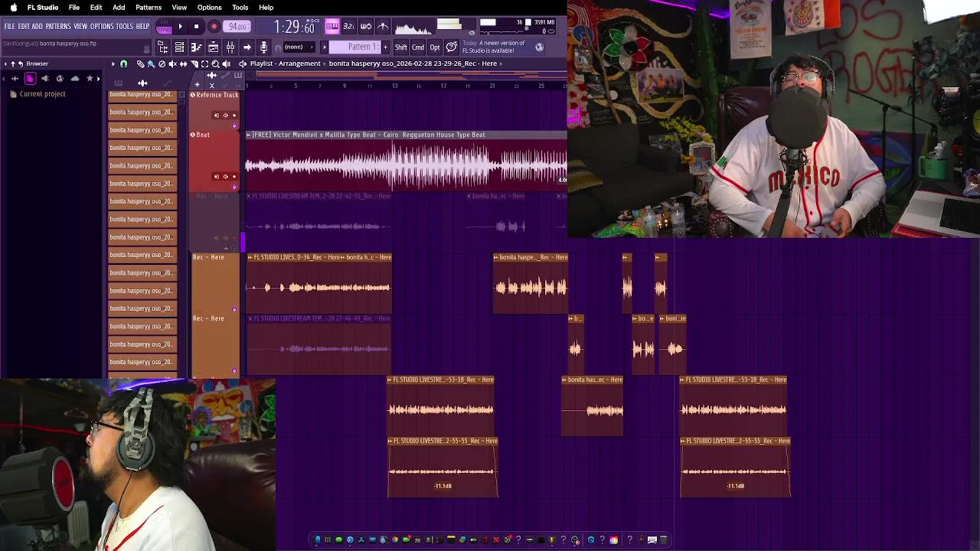Viewport: 980px width, 551px height.
Task: Select the Zoom magnifier tool
Action: (x=215, y=64)
